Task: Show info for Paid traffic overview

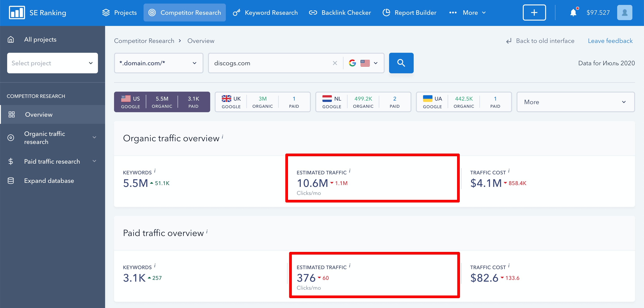Action: [x=207, y=231]
